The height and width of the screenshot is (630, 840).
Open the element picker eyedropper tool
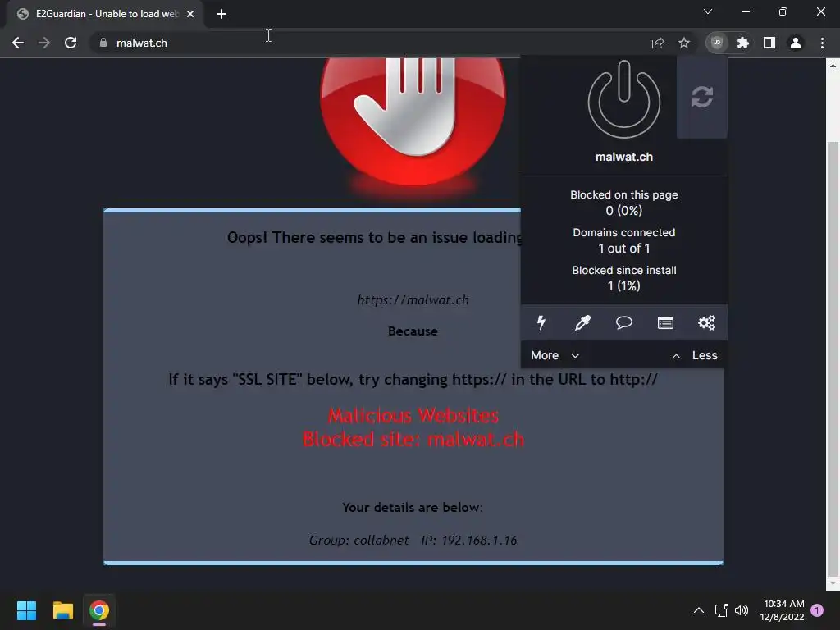click(x=582, y=322)
